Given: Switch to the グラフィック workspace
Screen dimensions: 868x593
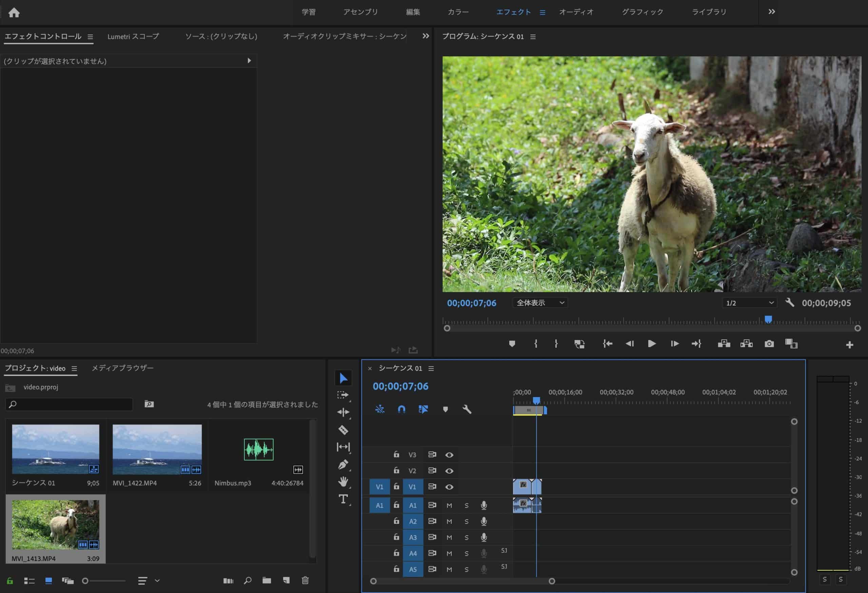Looking at the screenshot, I should coord(643,12).
